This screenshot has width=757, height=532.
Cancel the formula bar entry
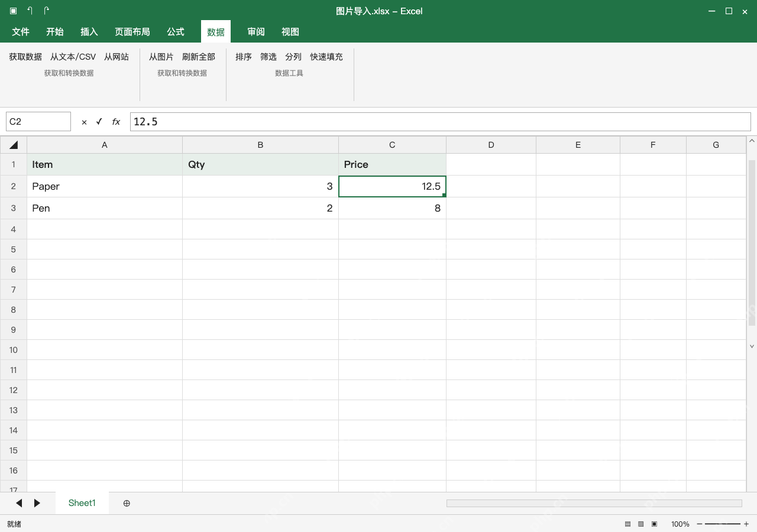pos(84,122)
